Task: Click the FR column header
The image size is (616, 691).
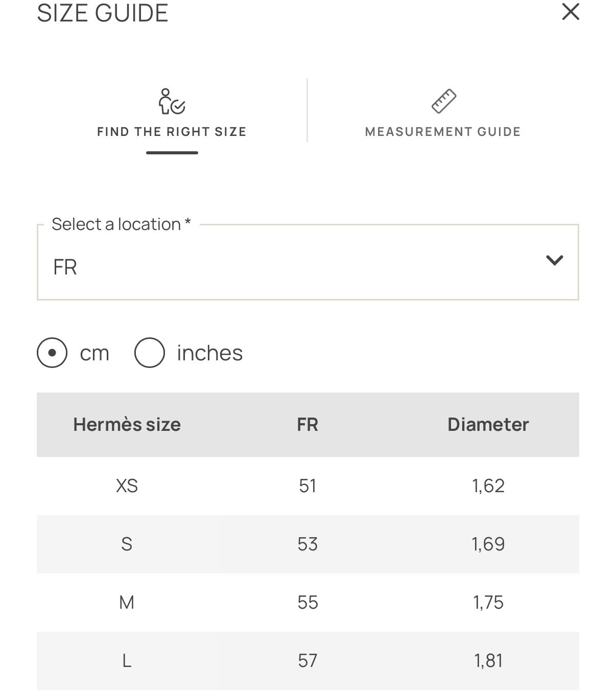Action: [307, 425]
